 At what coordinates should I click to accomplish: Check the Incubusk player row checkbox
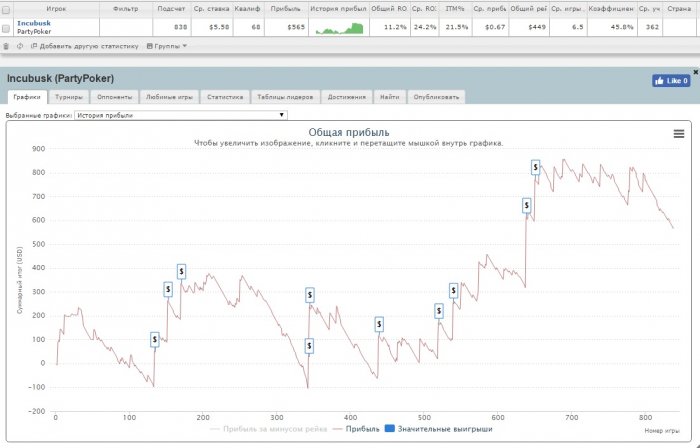click(x=6, y=27)
